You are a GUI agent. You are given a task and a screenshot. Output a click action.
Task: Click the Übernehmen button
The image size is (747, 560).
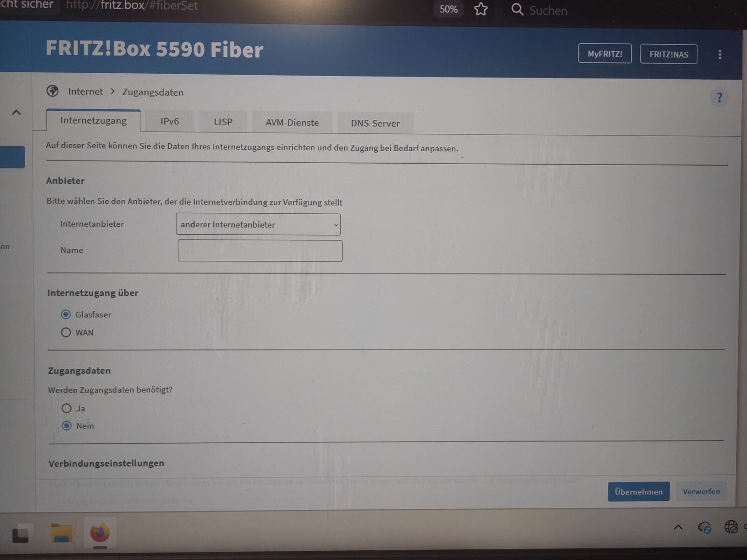click(x=639, y=491)
